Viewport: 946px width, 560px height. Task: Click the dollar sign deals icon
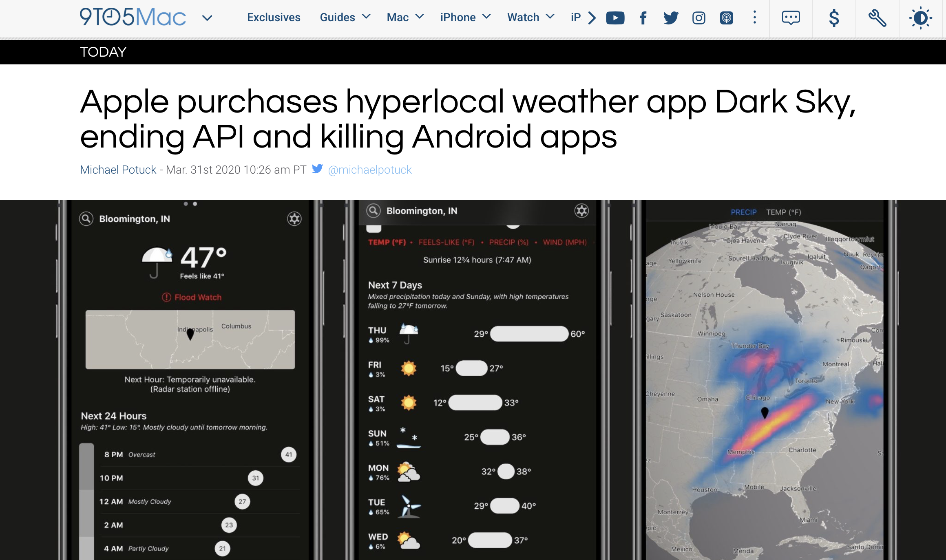(x=834, y=18)
